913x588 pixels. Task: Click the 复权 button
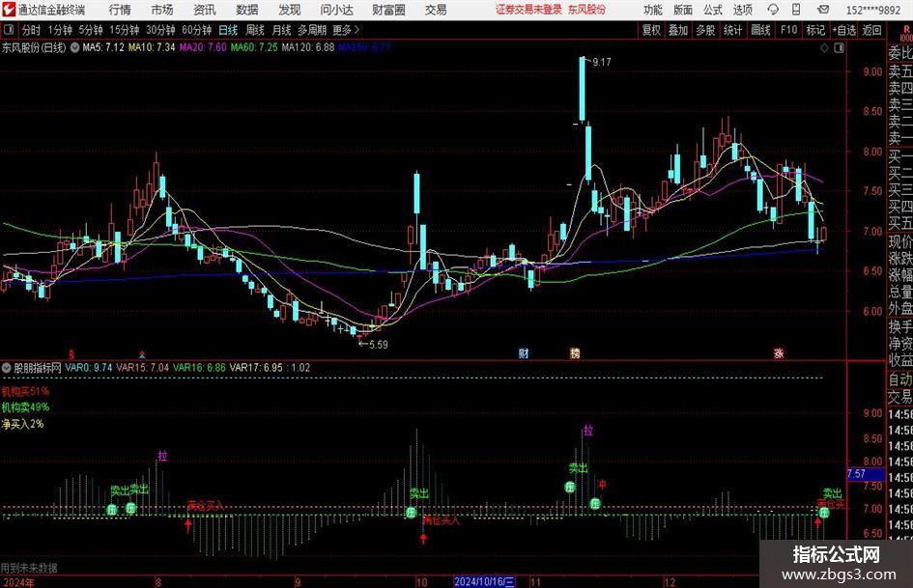pos(651,30)
